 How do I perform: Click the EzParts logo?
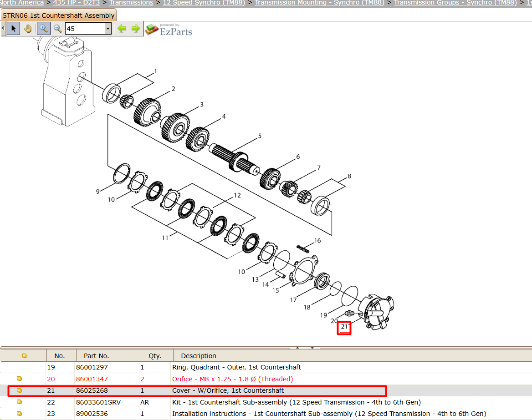(169, 30)
